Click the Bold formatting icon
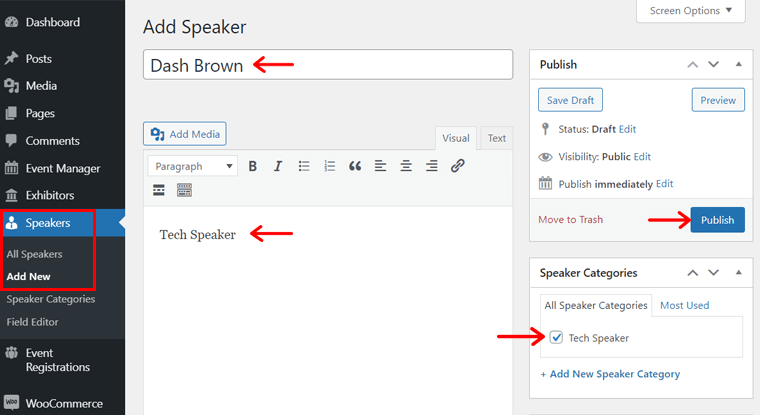 pyautogui.click(x=253, y=166)
